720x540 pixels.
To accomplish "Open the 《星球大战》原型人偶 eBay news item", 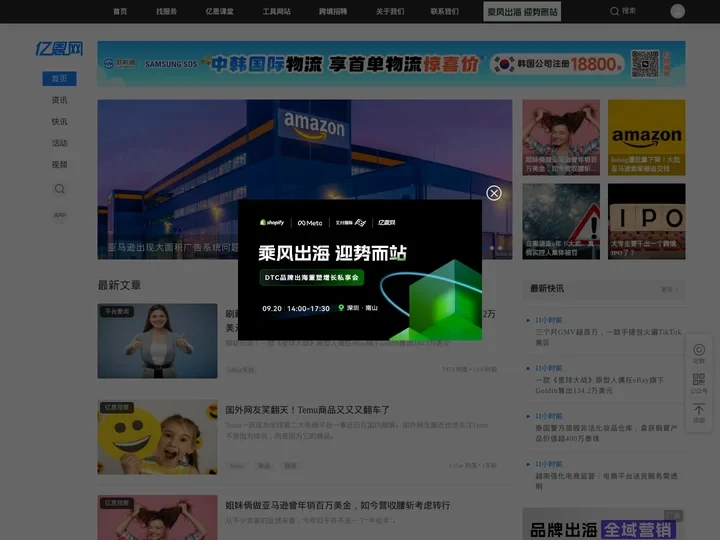I will click(599, 385).
